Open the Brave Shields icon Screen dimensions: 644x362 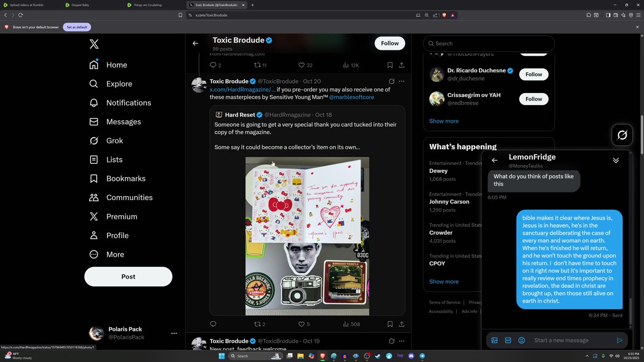(444, 15)
